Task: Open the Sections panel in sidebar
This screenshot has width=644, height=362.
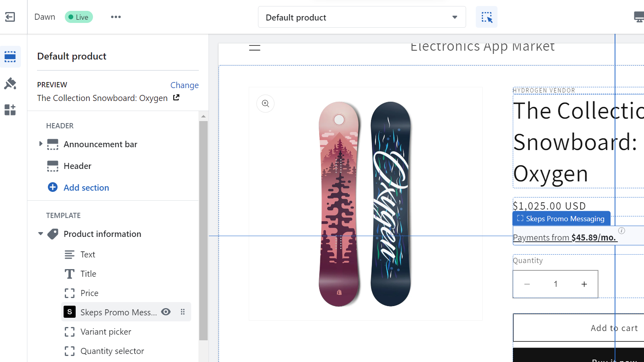Action: click(10, 57)
